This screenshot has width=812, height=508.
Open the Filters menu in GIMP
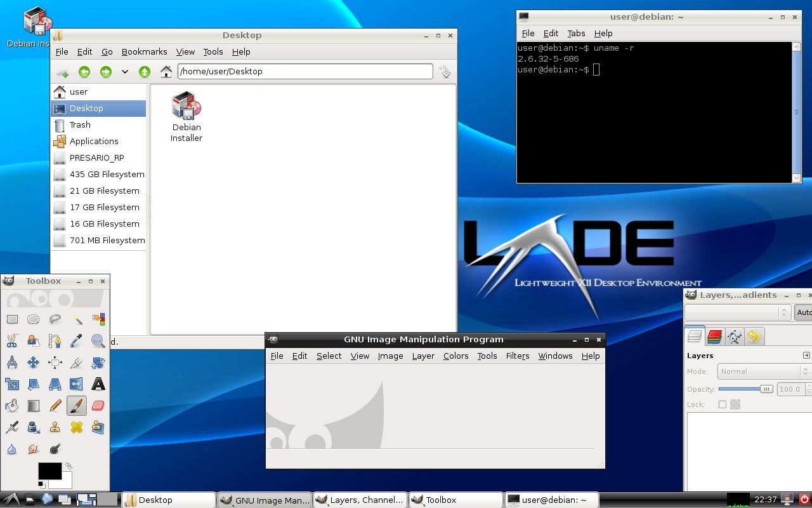click(517, 356)
